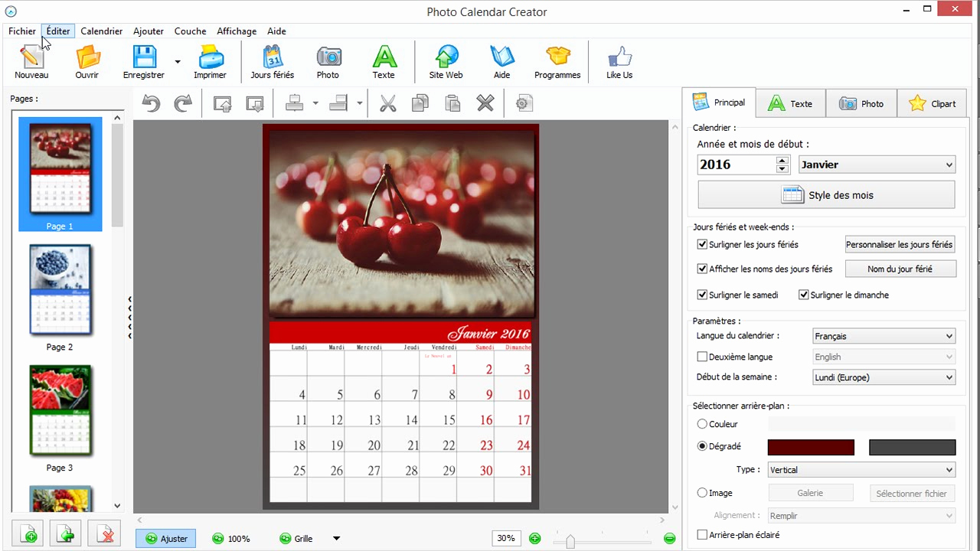Cut selection with scissors icon
This screenshot has height=551, width=980.
click(x=388, y=103)
